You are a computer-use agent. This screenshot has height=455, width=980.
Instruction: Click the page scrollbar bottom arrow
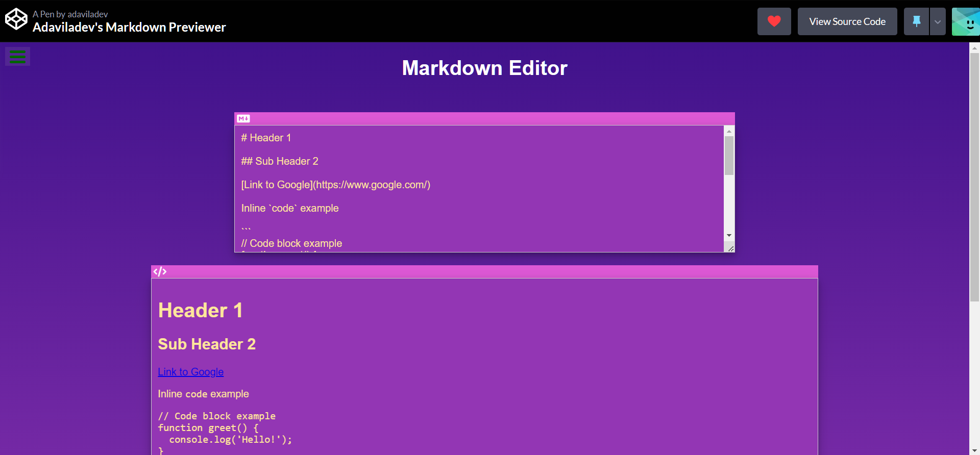(x=974, y=450)
